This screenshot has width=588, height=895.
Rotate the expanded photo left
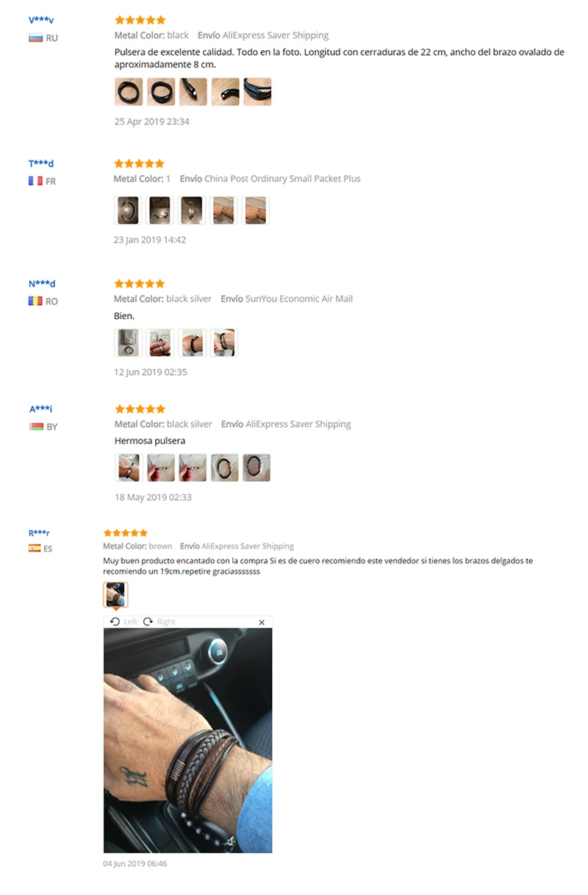123,621
